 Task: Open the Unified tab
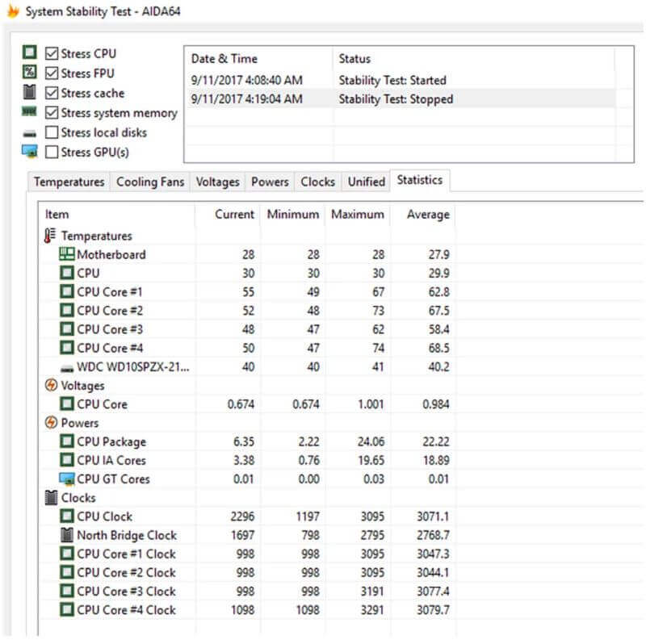(367, 182)
